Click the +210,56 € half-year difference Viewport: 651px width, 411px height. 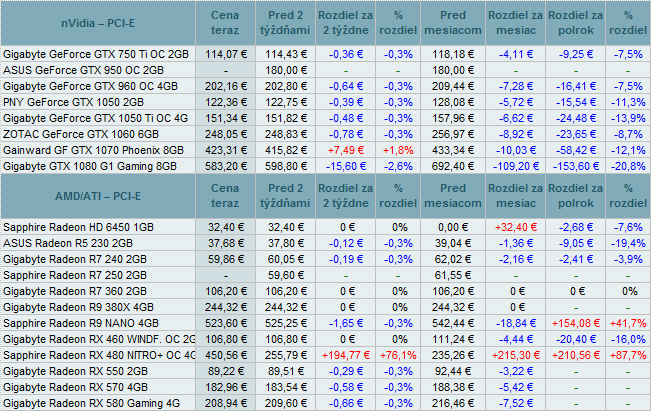pos(576,355)
